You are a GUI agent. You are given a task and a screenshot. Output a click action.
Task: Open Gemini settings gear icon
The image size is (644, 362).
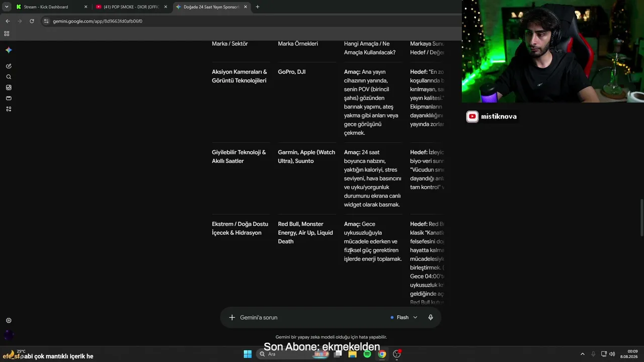[9, 320]
